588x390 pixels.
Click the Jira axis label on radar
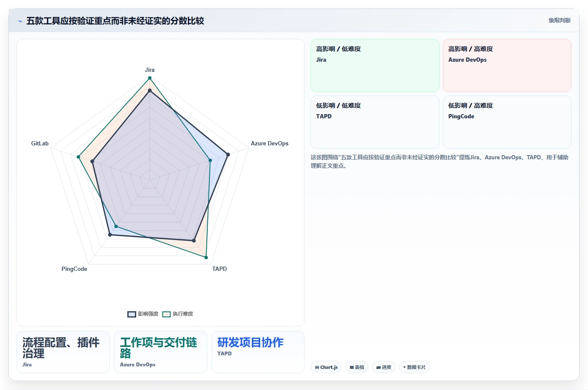point(150,70)
